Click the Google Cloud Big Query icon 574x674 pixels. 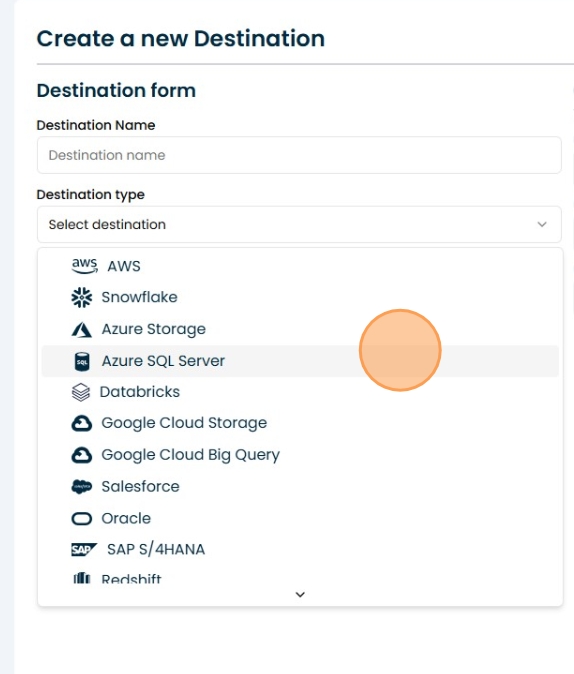click(82, 455)
